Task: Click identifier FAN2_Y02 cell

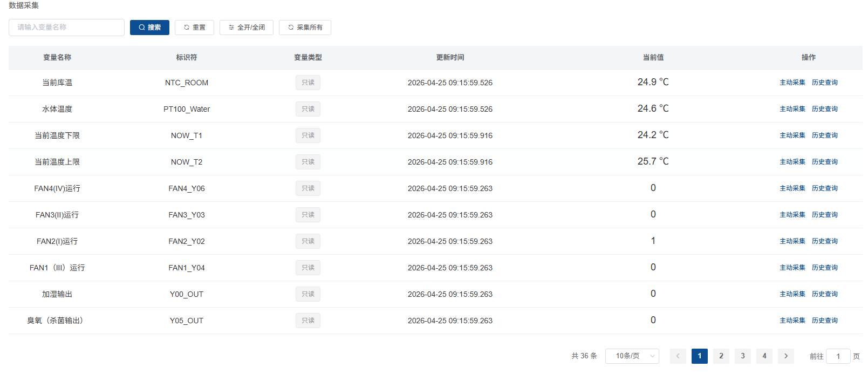Action: [x=187, y=241]
